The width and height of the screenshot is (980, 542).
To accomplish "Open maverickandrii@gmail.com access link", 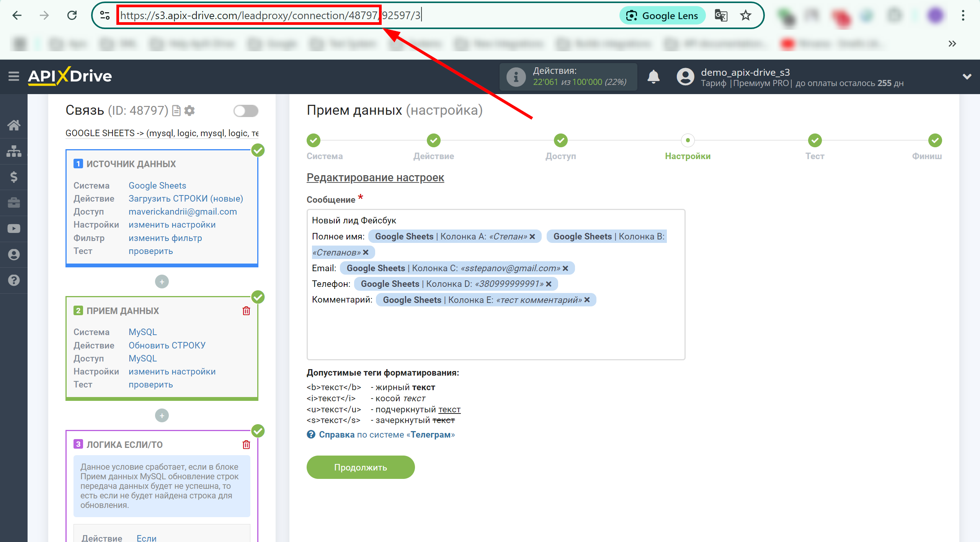I will click(183, 212).
